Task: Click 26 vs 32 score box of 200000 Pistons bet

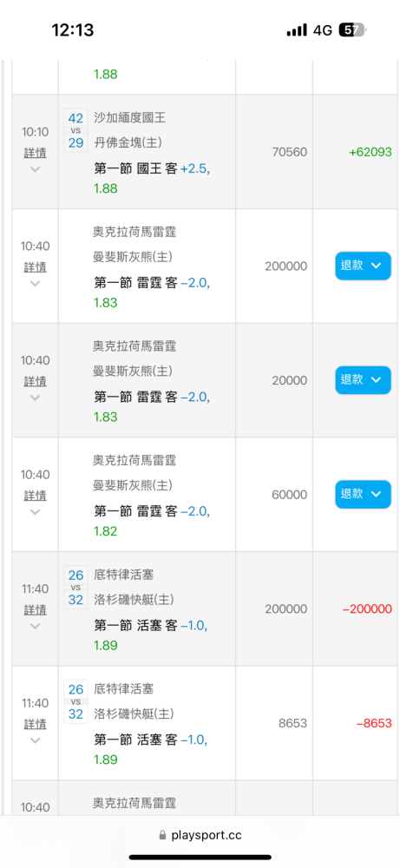Action: click(75, 587)
